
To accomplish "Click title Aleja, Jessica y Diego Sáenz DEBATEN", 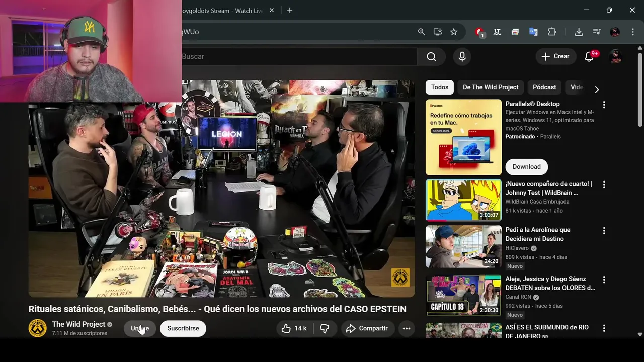I will [550, 283].
